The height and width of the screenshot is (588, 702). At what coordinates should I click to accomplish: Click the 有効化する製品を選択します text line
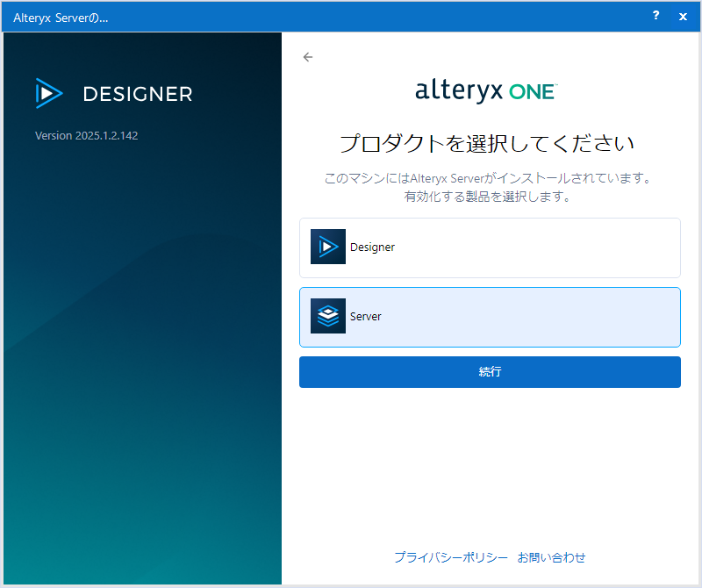487,197
